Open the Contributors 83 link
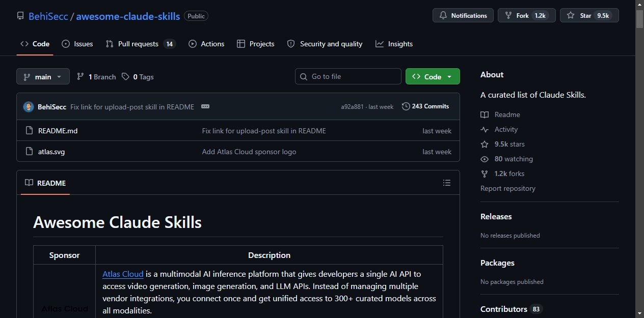Screen dimensions: 644x318 (x=512, y=309)
